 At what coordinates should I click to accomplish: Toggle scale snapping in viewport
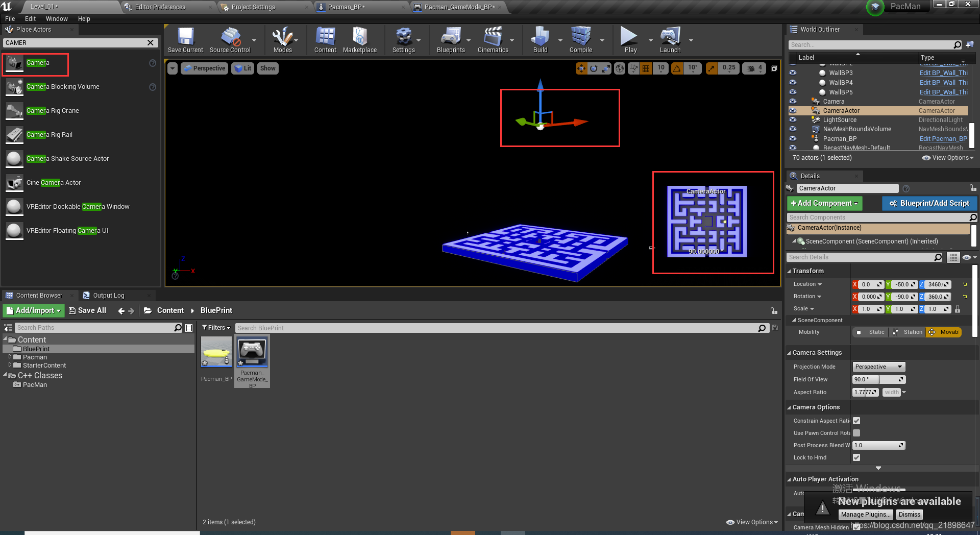click(712, 68)
